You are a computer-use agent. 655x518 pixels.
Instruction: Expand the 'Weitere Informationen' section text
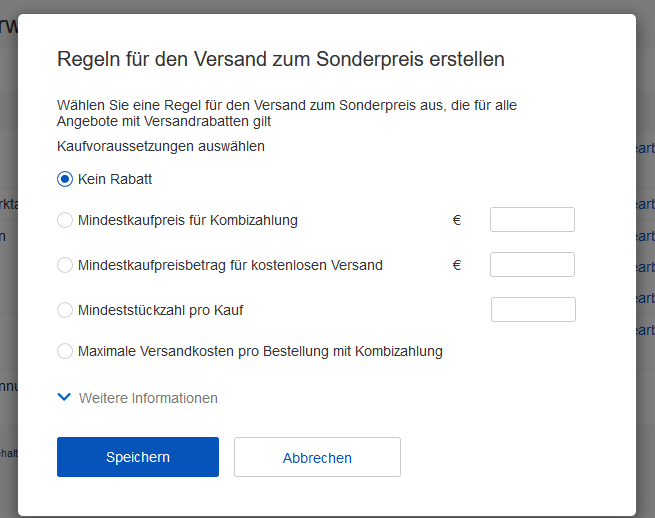click(x=148, y=398)
